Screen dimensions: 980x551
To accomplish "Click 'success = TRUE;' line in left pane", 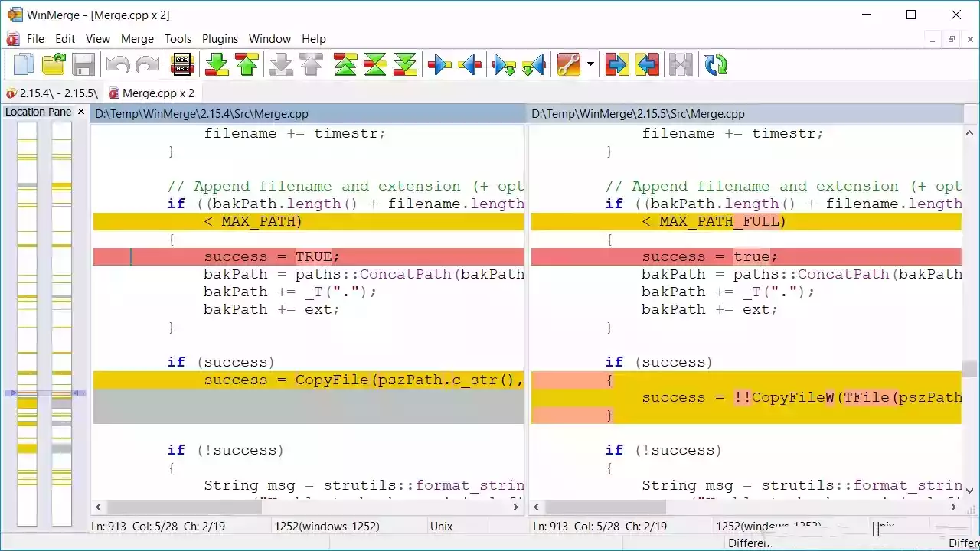I will coord(309,256).
